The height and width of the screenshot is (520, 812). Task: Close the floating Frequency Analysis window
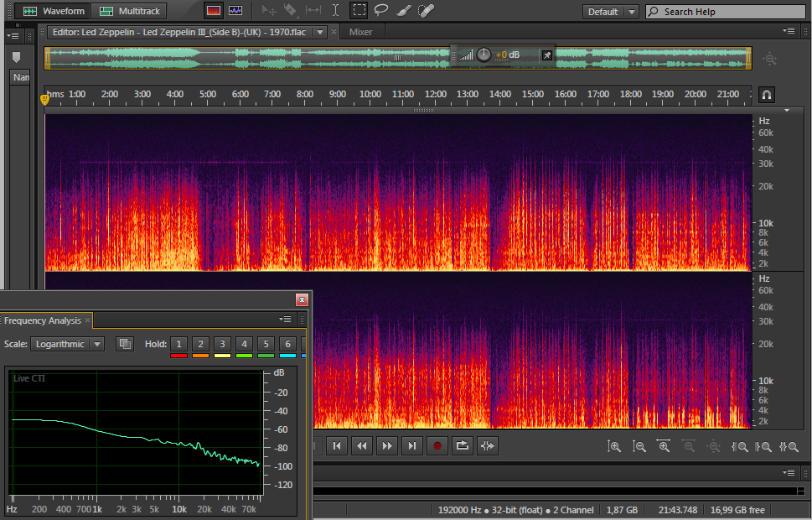tap(302, 299)
